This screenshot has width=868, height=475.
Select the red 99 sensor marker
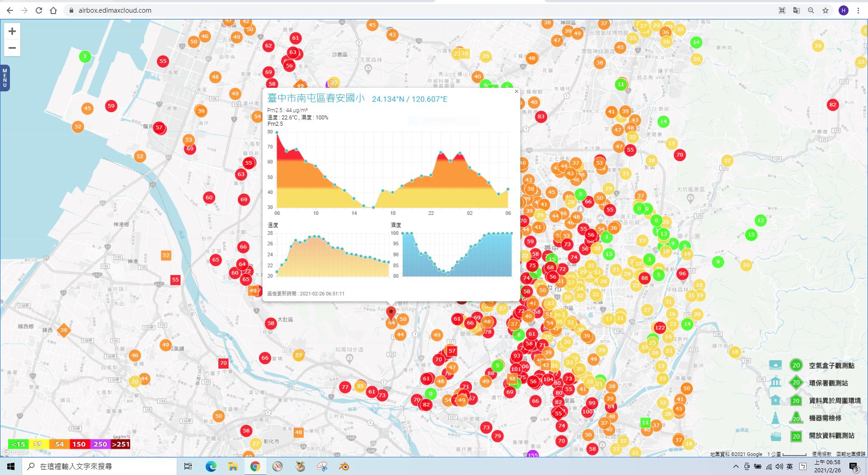coord(591,403)
